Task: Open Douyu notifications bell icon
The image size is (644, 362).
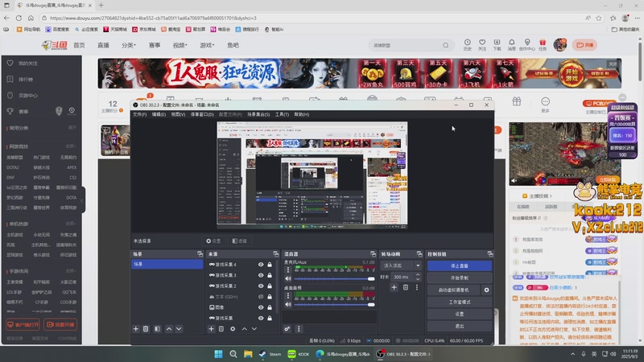Action: point(512,45)
